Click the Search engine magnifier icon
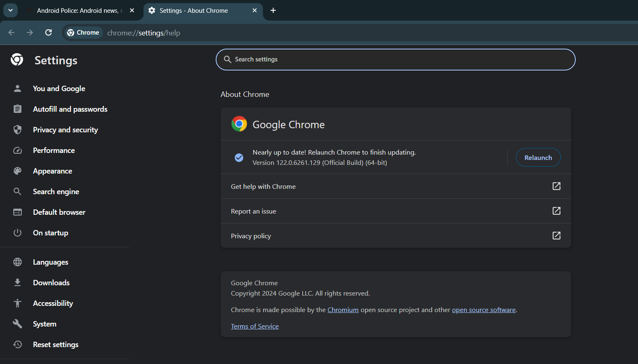This screenshot has height=364, width=638. click(x=17, y=191)
